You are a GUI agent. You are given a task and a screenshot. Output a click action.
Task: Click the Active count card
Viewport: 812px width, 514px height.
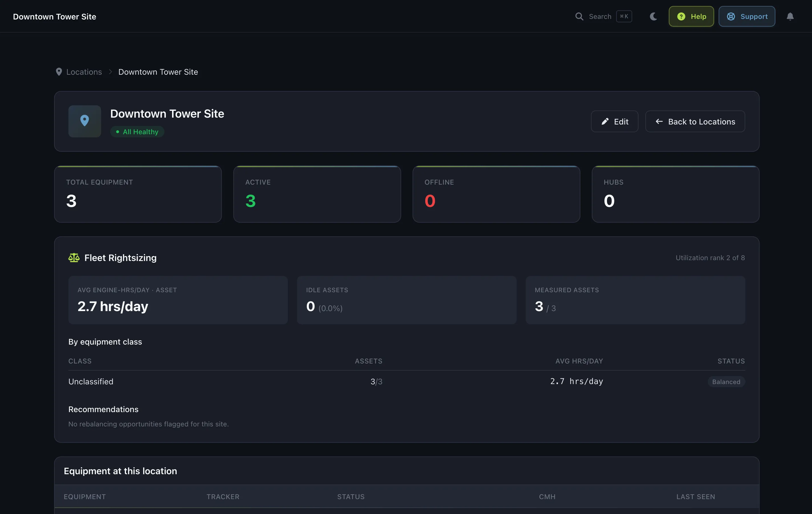(x=317, y=194)
